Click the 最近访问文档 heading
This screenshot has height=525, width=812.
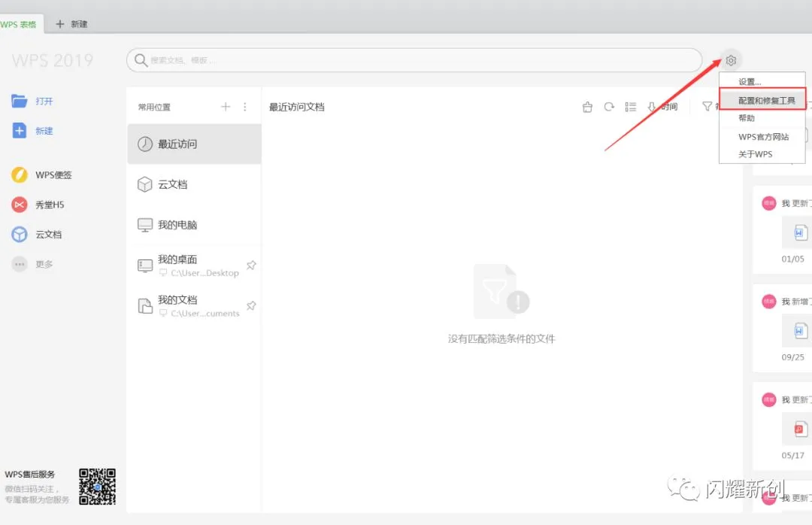[x=297, y=107]
